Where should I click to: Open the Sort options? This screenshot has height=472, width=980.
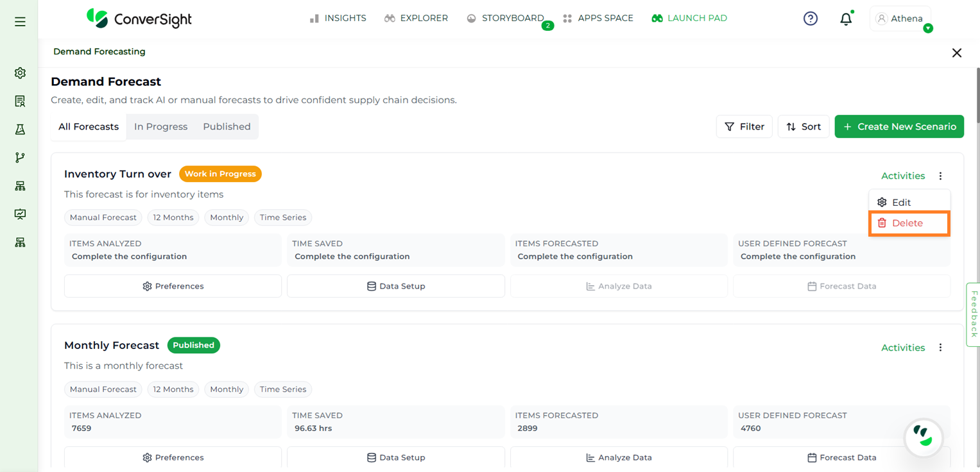[804, 126]
